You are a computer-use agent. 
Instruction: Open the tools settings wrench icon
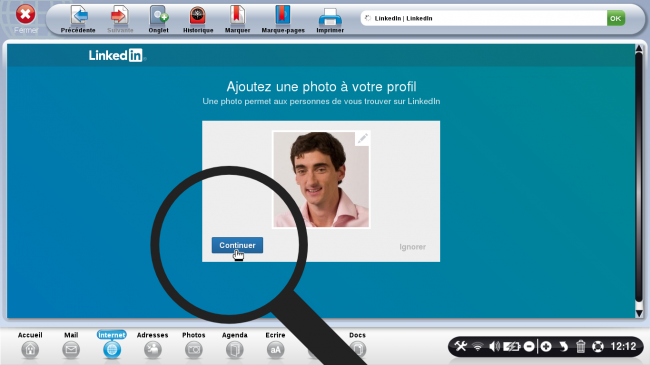[461, 346]
